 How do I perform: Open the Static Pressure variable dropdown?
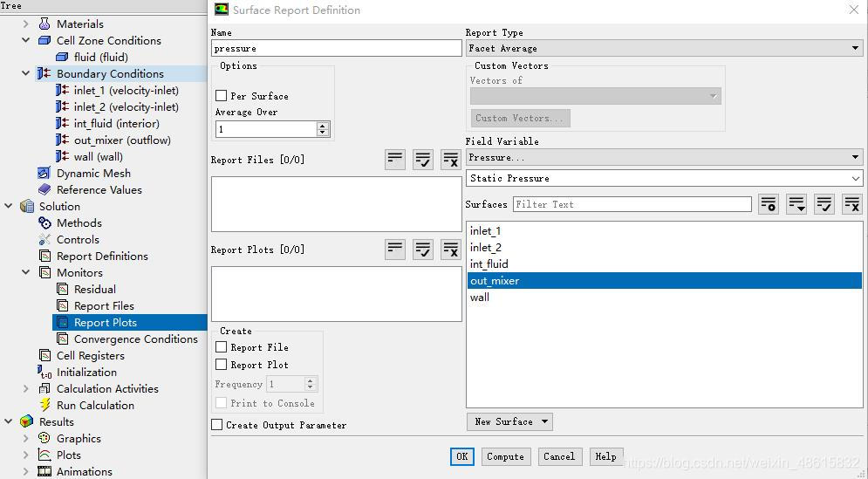tap(664, 178)
